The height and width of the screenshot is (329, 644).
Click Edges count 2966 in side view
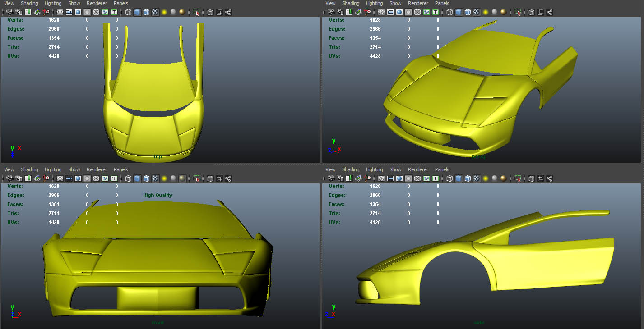(375, 195)
